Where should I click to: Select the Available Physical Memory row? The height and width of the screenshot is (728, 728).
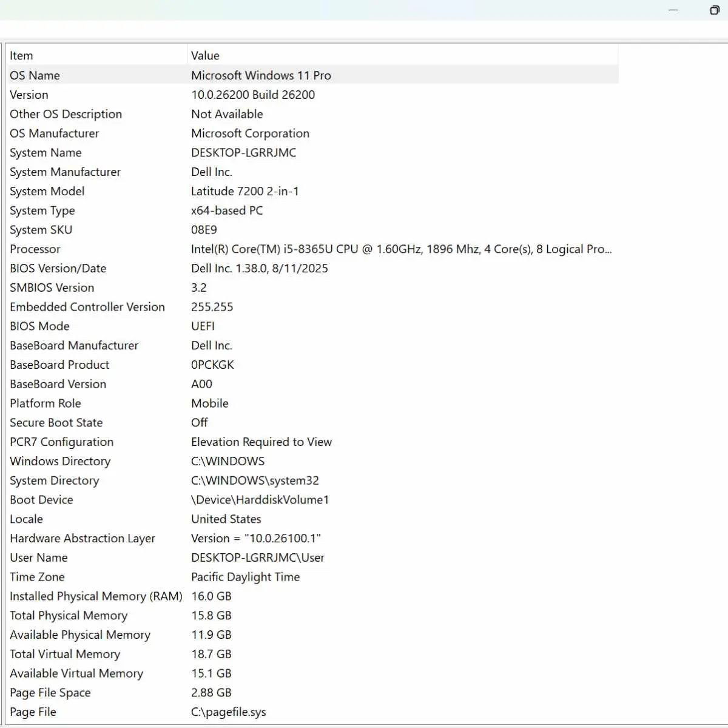coord(312,635)
